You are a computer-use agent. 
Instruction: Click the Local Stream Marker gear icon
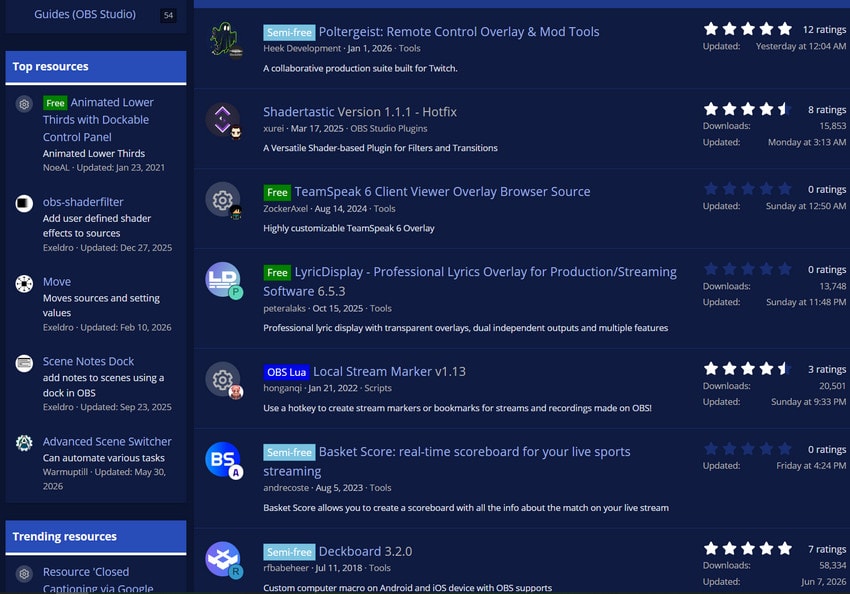click(222, 379)
